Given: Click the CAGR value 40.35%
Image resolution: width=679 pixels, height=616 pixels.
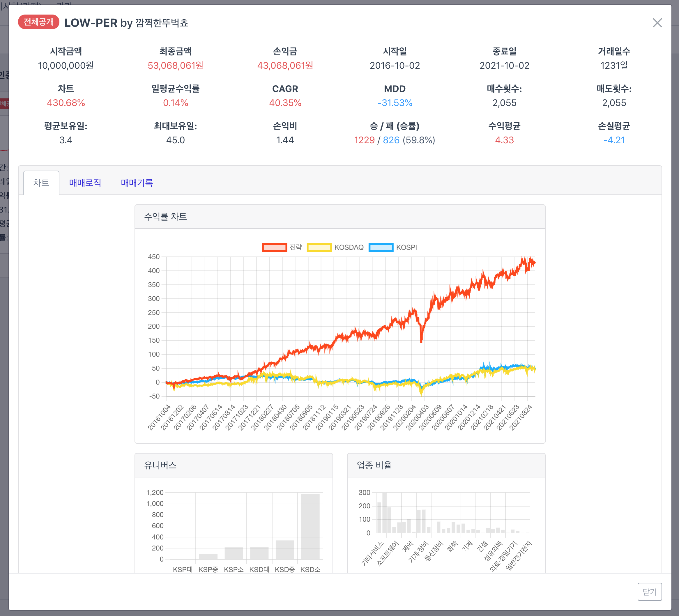Looking at the screenshot, I should pos(285,103).
